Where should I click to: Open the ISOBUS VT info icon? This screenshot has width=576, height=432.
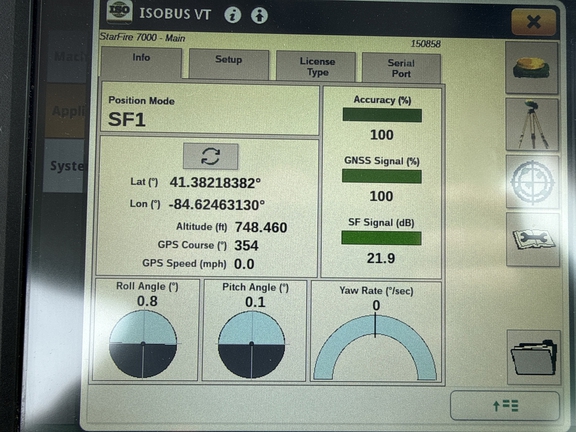(x=233, y=15)
